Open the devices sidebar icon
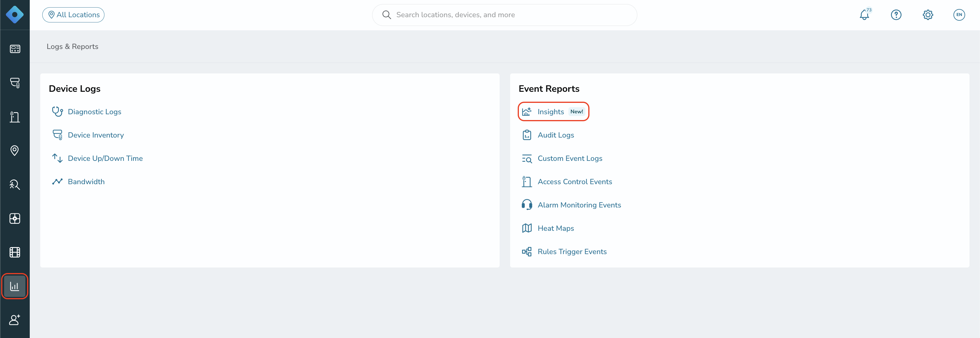Viewport: 980px width, 338px height. [x=15, y=83]
